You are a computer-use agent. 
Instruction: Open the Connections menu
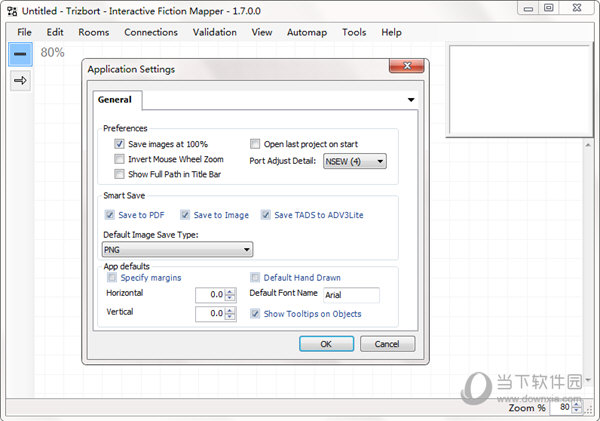pos(151,32)
